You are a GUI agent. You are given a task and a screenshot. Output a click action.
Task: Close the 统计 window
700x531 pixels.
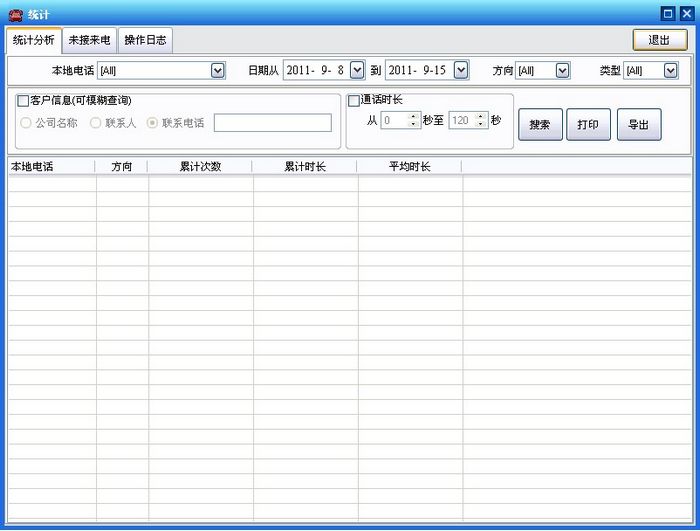pyautogui.click(x=686, y=13)
